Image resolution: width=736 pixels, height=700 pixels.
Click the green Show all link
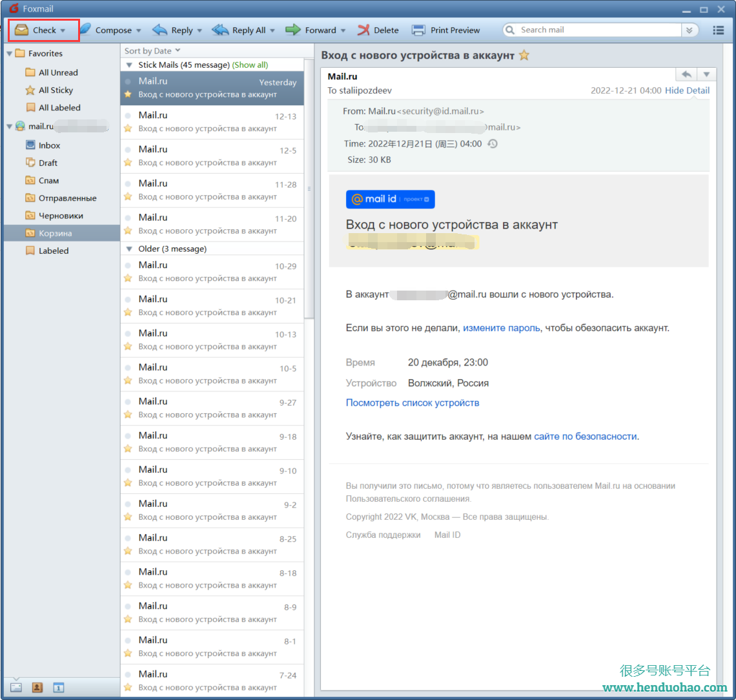250,65
